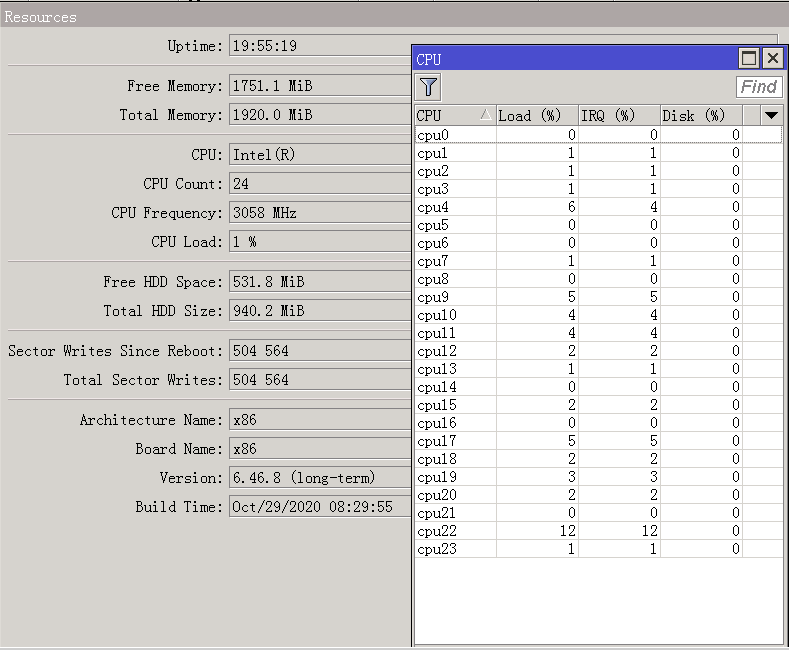Sort by Load (%) column header
Viewport: 793px width, 652px height.
coord(537,116)
